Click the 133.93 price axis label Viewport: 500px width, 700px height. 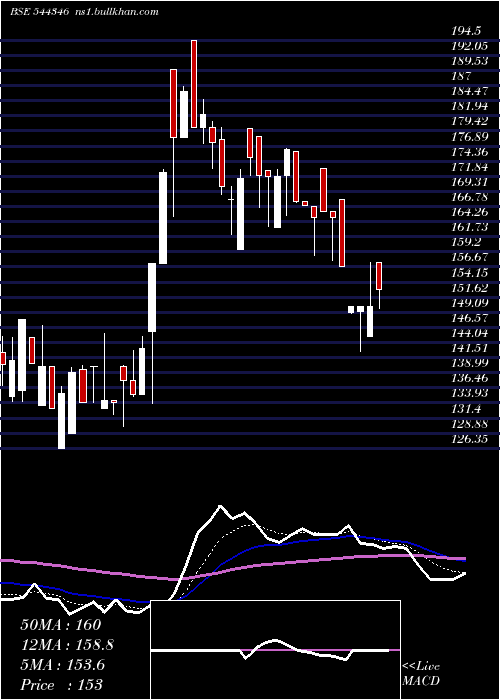point(469,393)
